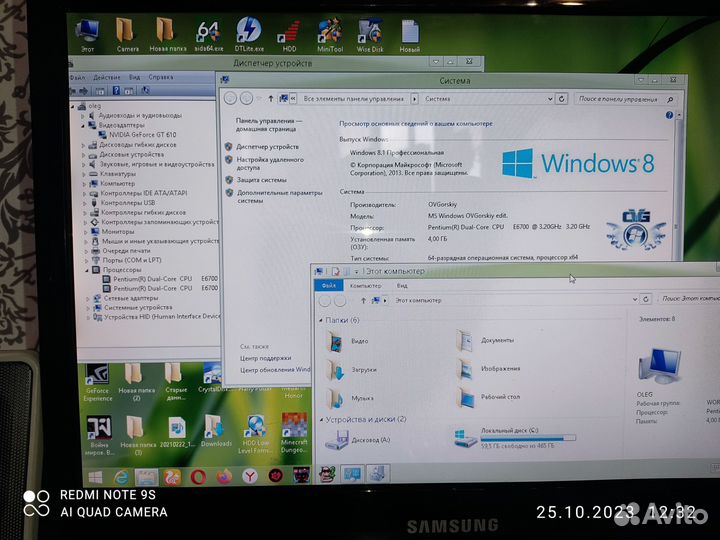Expand Сетевые адаптеры in Device Manager

[88, 299]
